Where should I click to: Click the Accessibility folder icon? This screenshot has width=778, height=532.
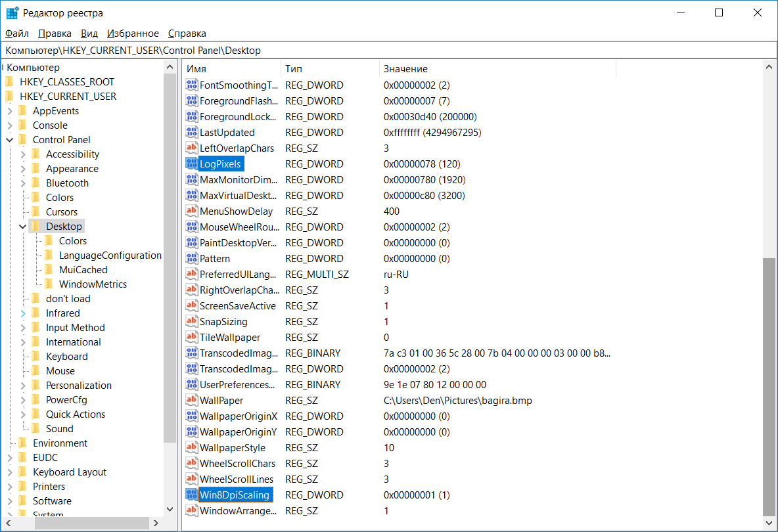pos(35,154)
